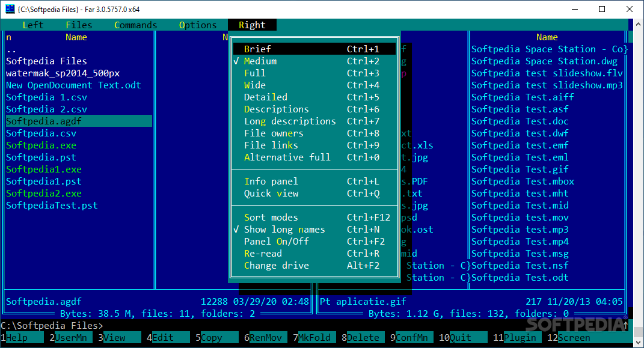
Task: Click the Right menu header
Action: tap(252, 25)
